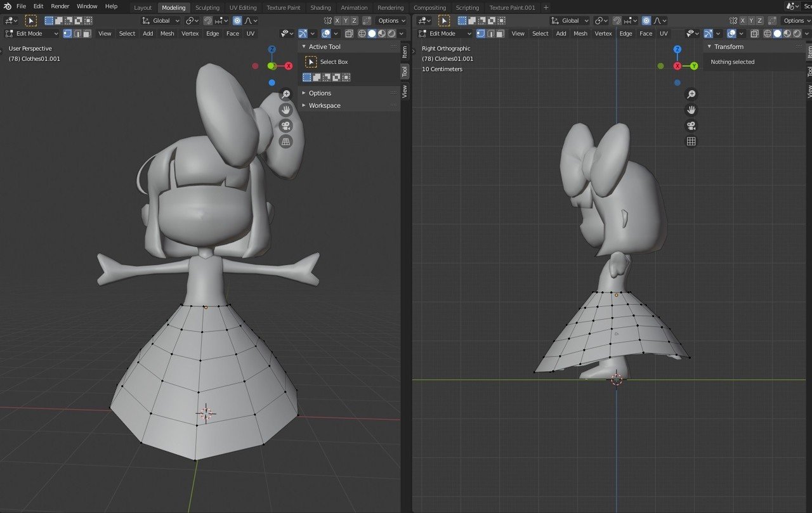Open the Window menu
812x513 pixels.
(87, 6)
